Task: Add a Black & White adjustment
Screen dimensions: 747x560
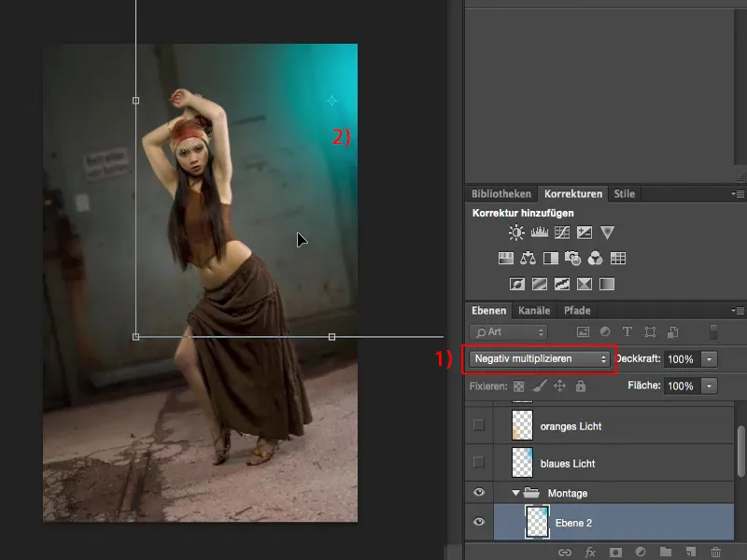Action: click(x=551, y=259)
